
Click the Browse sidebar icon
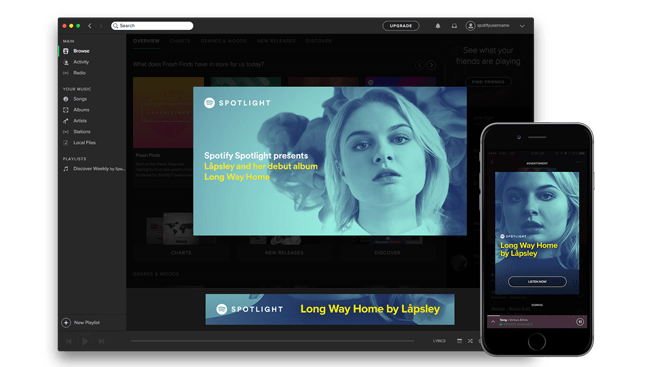point(66,51)
